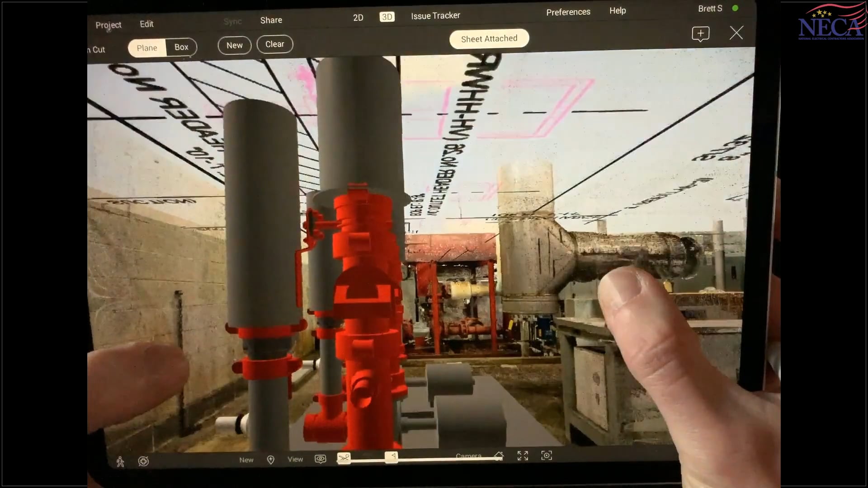Open the Preferences menu
868x488 pixels.
coord(568,12)
